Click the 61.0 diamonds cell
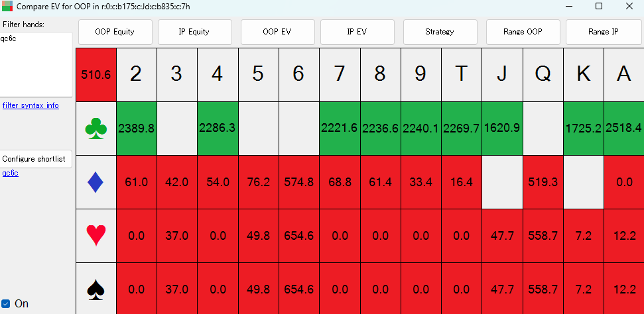The image size is (644, 314). (x=137, y=182)
